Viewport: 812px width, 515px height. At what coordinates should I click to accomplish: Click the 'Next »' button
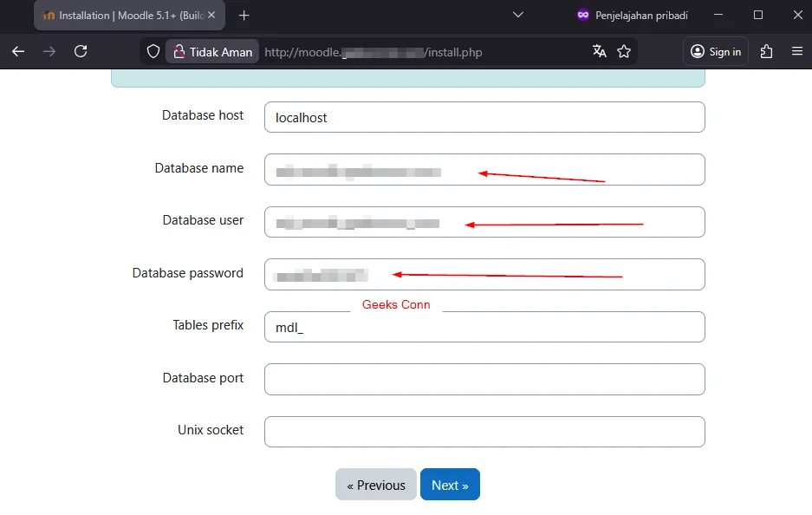[x=450, y=485]
